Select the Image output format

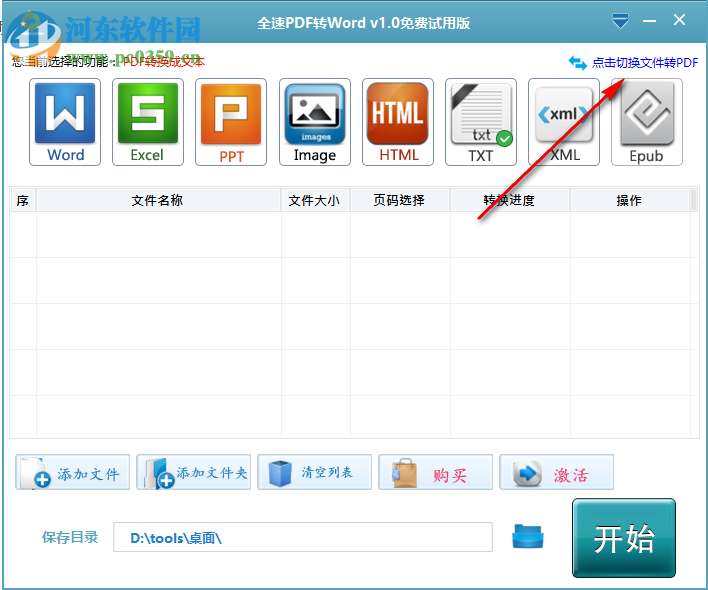tap(315, 122)
